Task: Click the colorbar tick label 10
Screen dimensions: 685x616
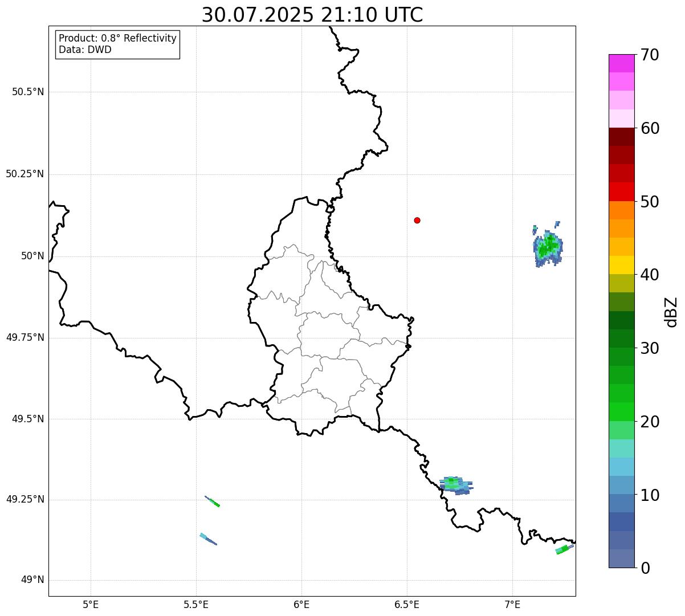Action: [650, 495]
